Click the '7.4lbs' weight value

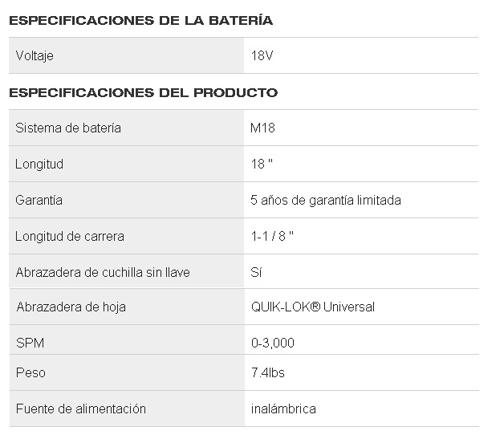click(268, 373)
